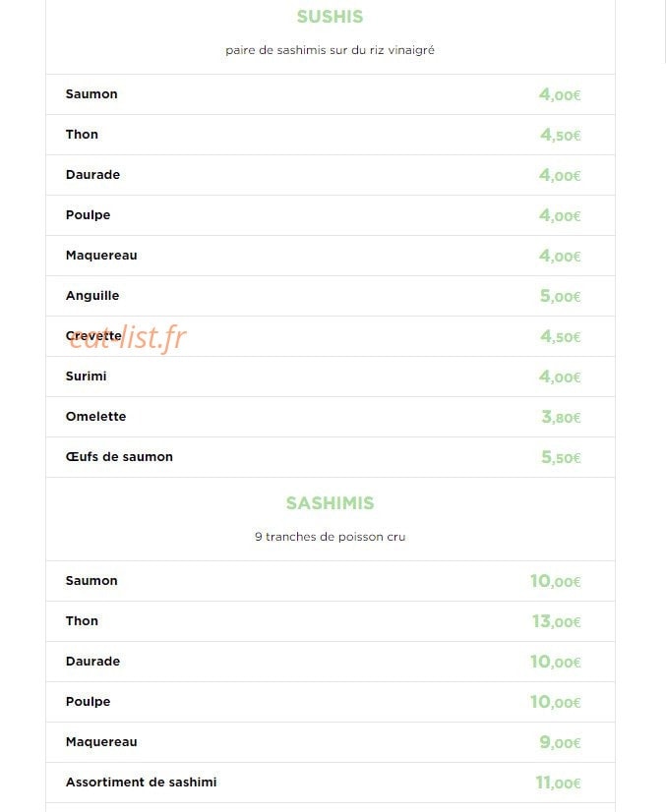Select the Maquereau sushi row
Screen dimensions: 666x812
pos(331,256)
